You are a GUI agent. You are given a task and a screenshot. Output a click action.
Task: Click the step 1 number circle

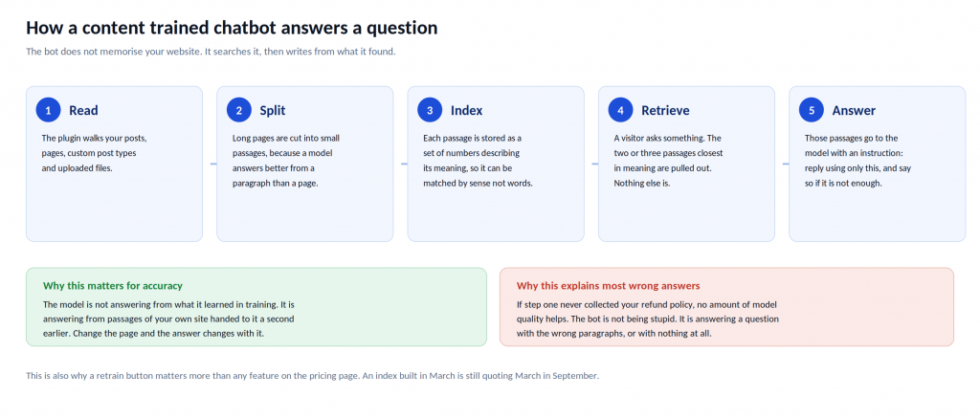[x=48, y=110]
